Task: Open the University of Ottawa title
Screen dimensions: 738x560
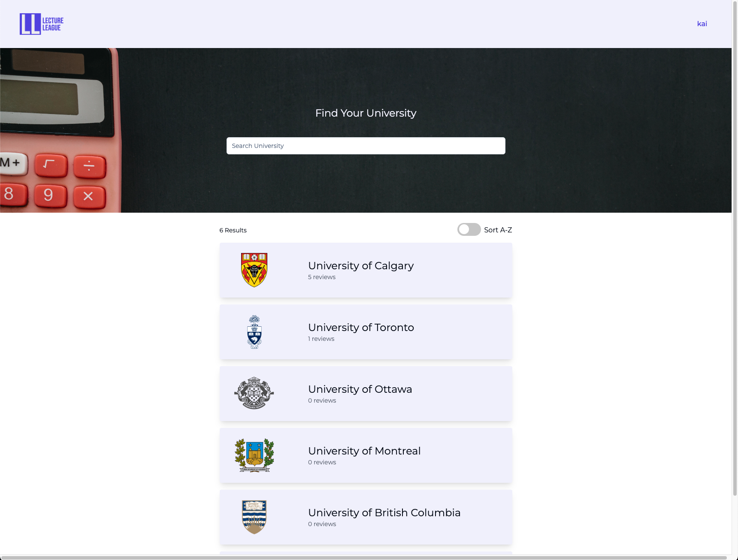Action: (360, 389)
